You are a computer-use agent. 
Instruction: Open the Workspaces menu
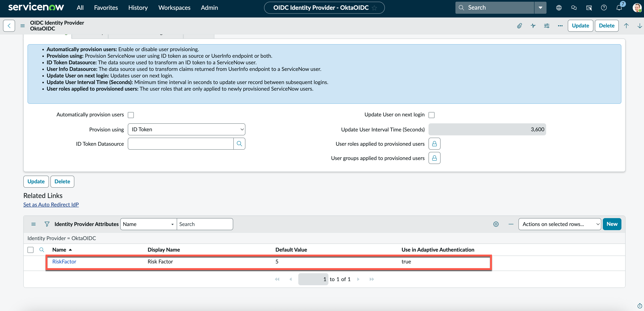point(174,8)
